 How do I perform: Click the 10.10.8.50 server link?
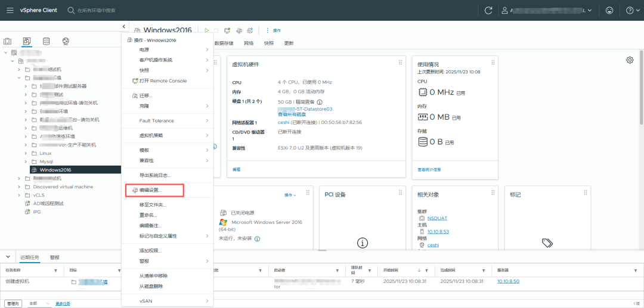click(509, 281)
